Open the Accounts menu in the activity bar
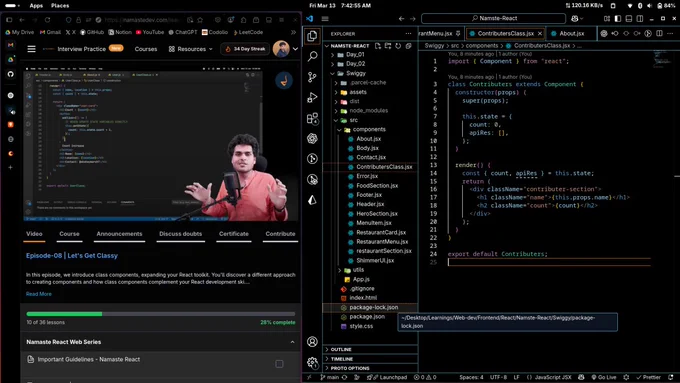Viewport: 680px width, 383px height. (x=312, y=342)
